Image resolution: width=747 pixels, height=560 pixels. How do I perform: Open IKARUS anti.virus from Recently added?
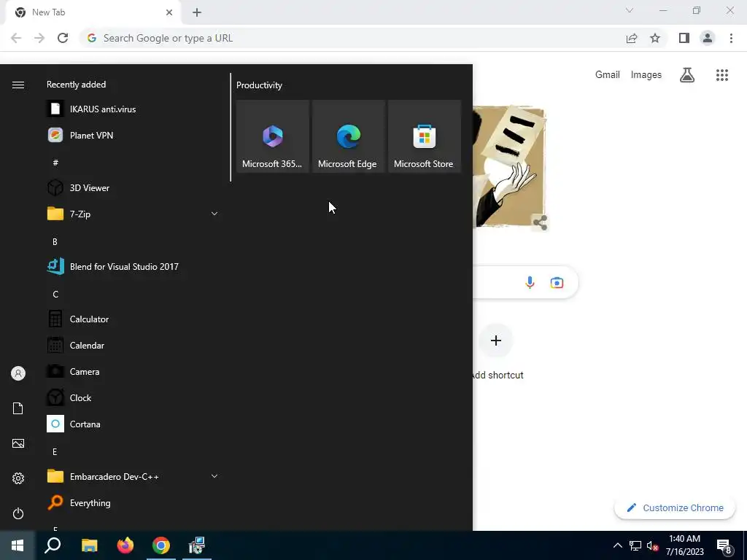coord(133,109)
